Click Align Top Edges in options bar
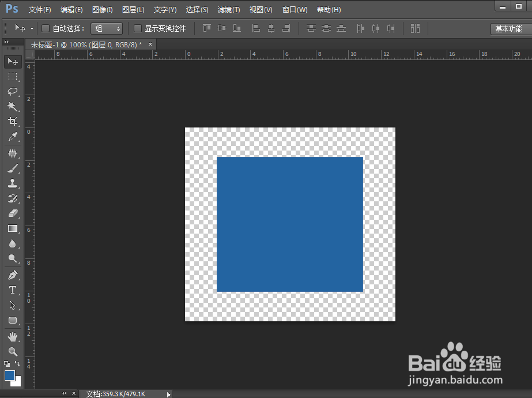The width and height of the screenshot is (532, 398). coord(206,28)
